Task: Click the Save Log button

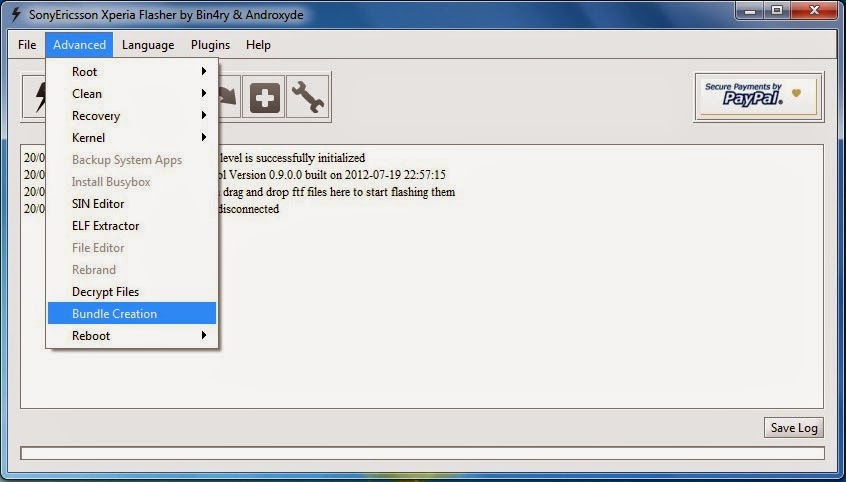Action: point(794,427)
